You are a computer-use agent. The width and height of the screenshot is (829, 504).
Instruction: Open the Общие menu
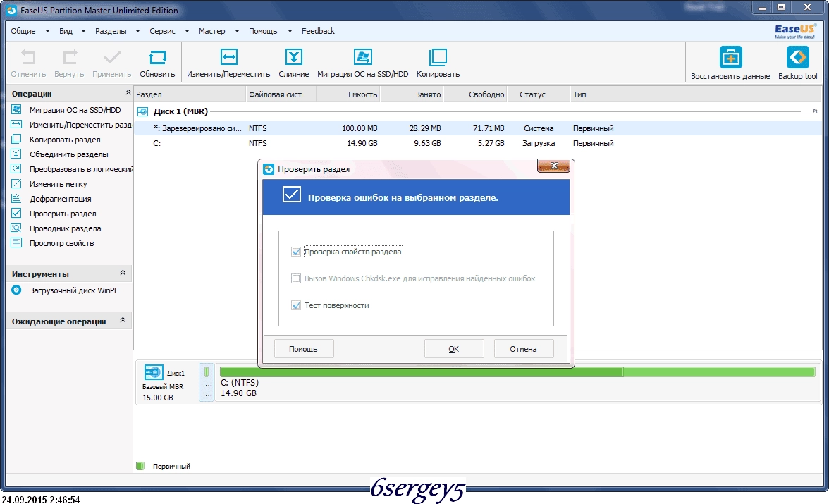click(23, 31)
